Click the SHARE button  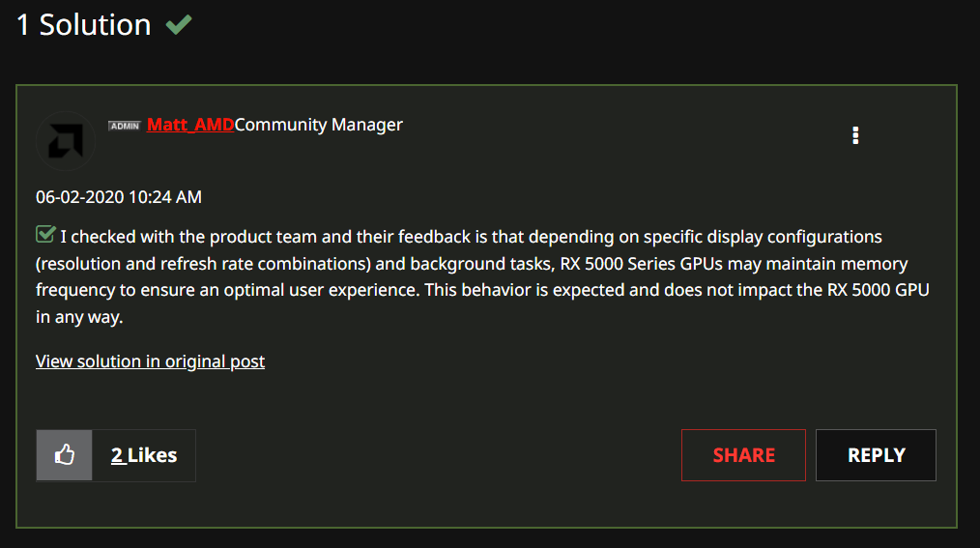click(x=743, y=455)
